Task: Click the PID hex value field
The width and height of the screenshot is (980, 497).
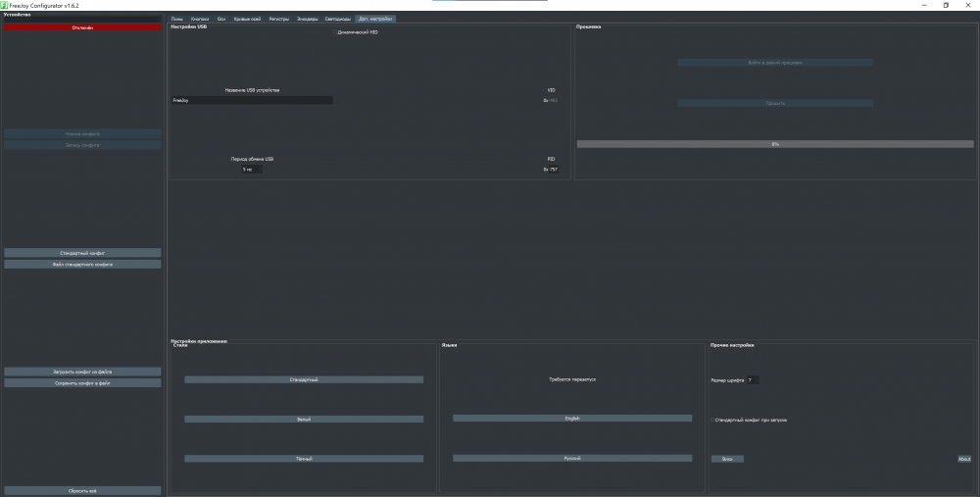Action: (x=553, y=170)
